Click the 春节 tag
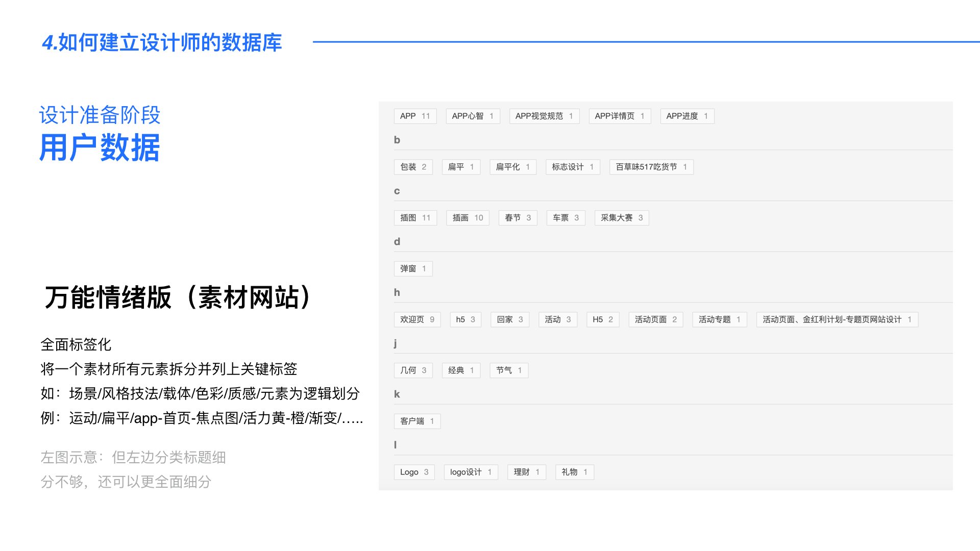The image size is (980, 551). click(518, 218)
